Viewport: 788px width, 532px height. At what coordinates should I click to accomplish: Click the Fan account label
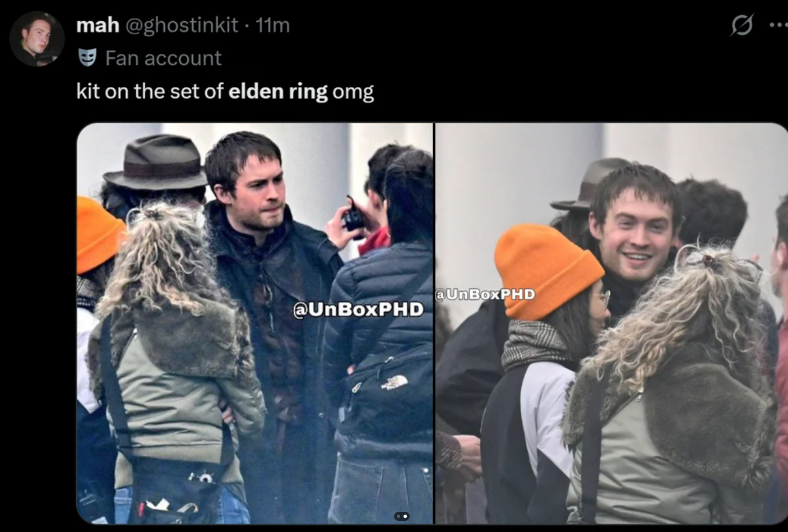tap(163, 58)
